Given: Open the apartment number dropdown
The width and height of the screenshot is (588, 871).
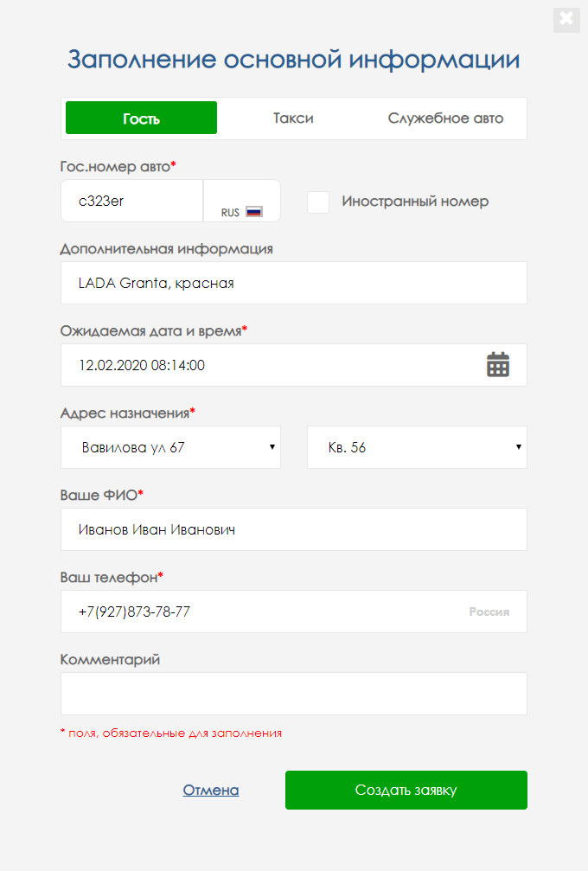Looking at the screenshot, I should pyautogui.click(x=417, y=448).
